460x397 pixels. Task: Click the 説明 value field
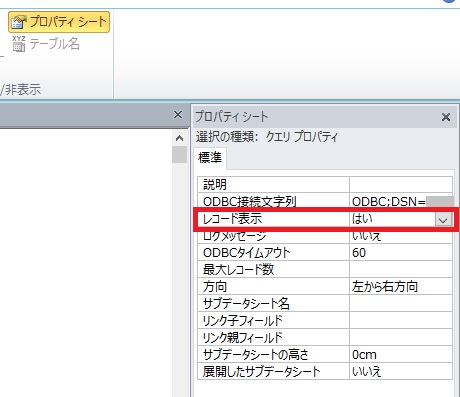tap(401, 185)
